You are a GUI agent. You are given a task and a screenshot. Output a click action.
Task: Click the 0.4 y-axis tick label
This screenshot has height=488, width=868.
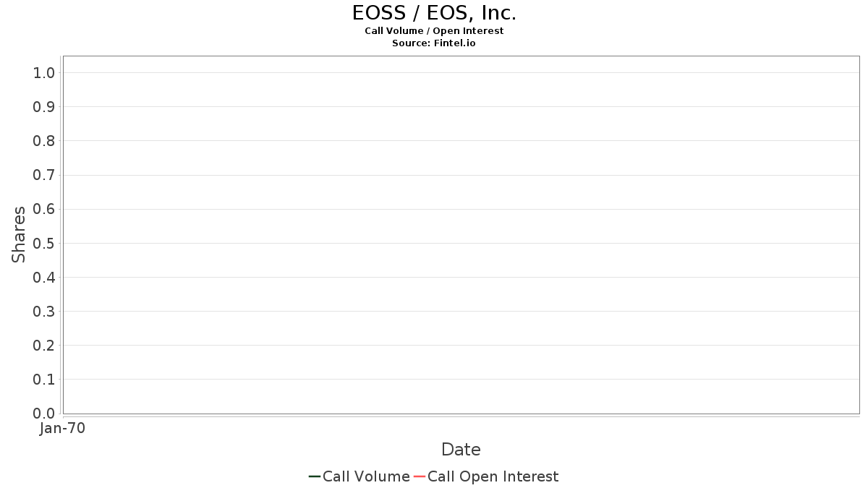[44, 278]
